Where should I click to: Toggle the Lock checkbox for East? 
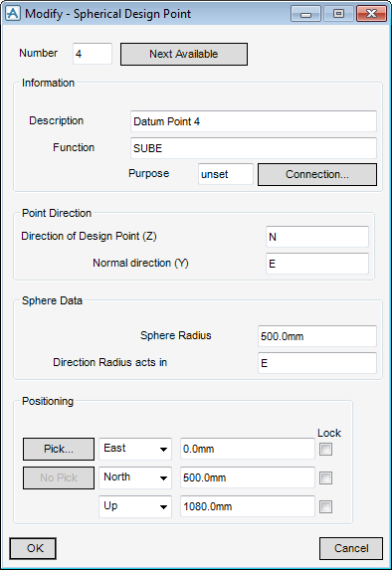coord(325,450)
